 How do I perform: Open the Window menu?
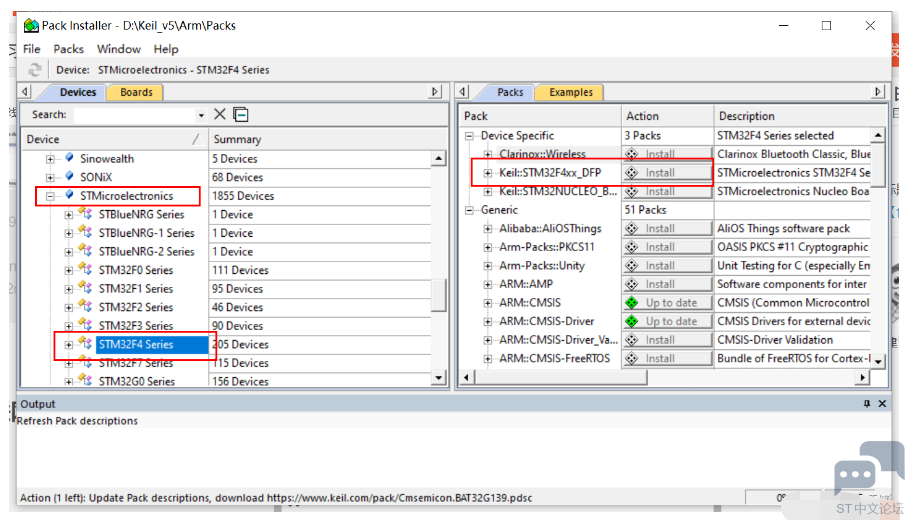119,49
